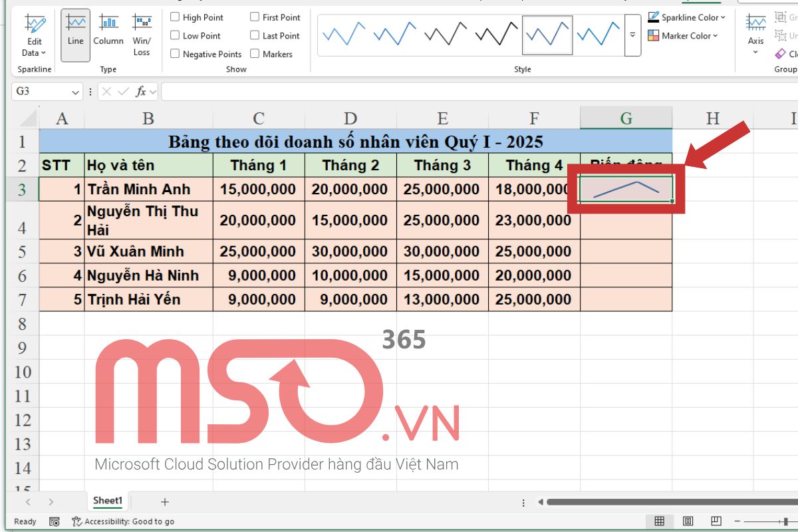Viewport: 798px width, 532px height.
Task: Open Accessibility: Good to go status
Action: point(123,521)
